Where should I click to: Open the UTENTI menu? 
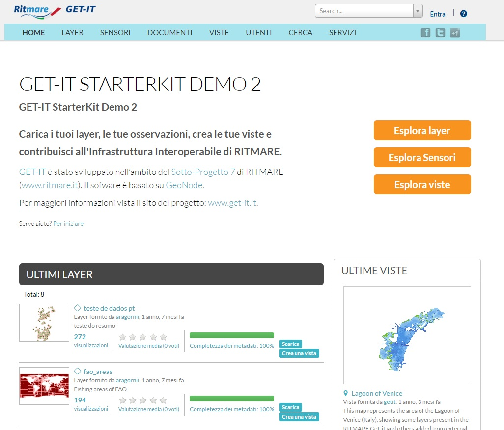pos(258,33)
